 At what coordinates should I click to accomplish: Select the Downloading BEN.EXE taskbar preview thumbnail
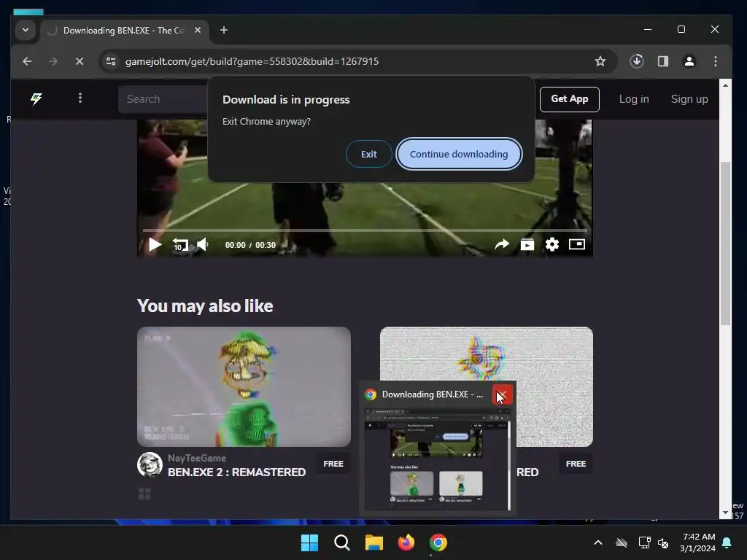point(438,459)
